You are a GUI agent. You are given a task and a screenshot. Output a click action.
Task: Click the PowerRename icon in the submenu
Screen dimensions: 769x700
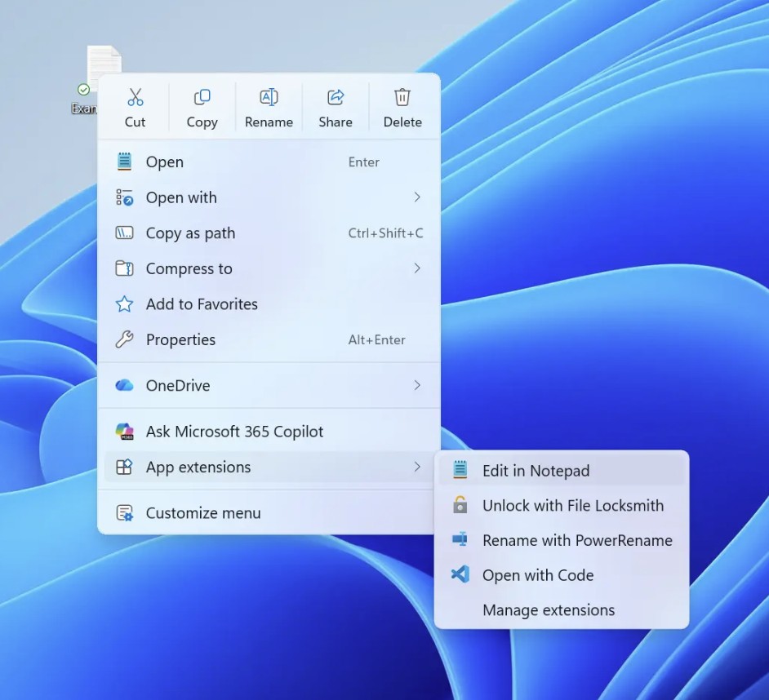pos(460,540)
